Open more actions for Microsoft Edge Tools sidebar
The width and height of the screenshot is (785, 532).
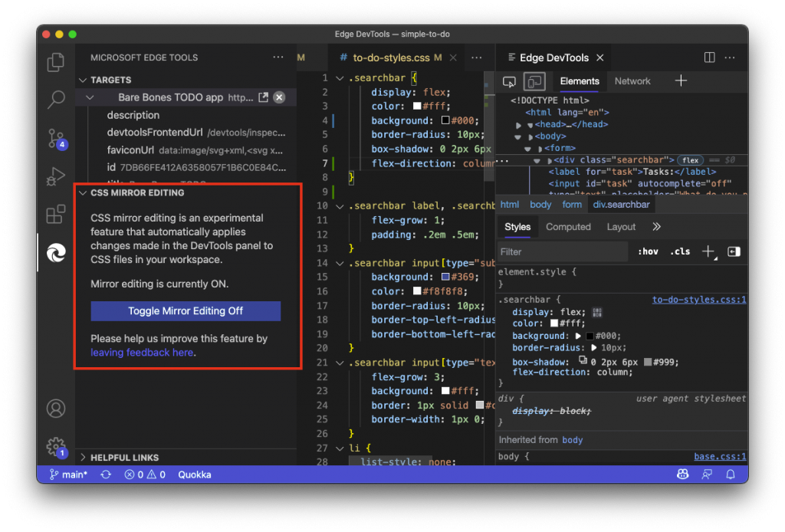coord(278,57)
